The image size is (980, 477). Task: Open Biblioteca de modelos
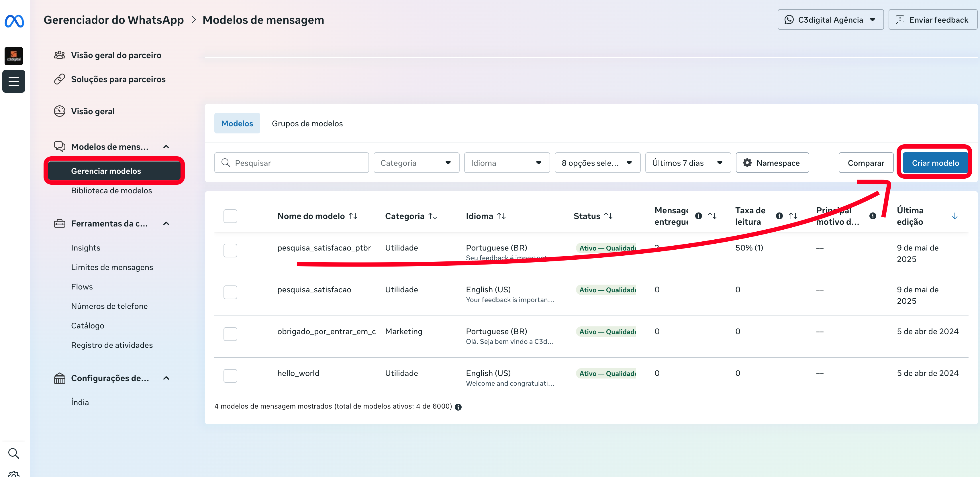[x=111, y=190]
